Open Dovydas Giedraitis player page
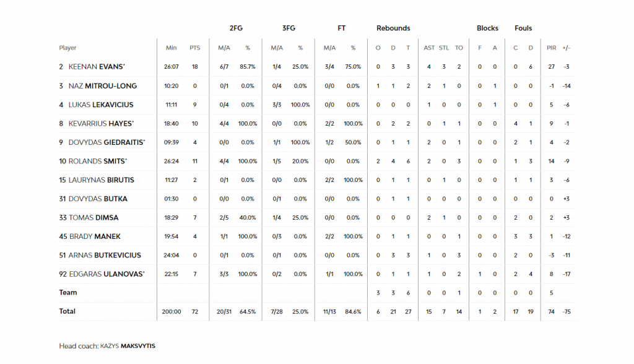 106,142
